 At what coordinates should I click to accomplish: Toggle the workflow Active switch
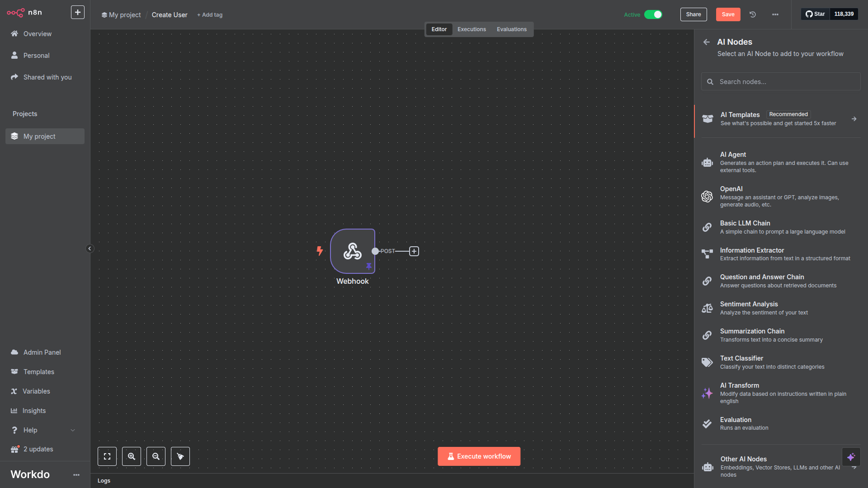(653, 14)
